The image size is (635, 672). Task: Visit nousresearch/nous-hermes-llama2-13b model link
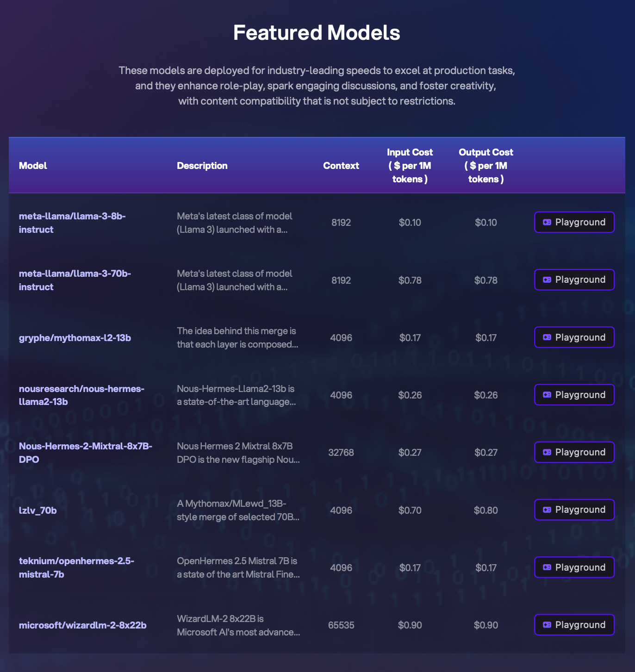pyautogui.click(x=81, y=395)
